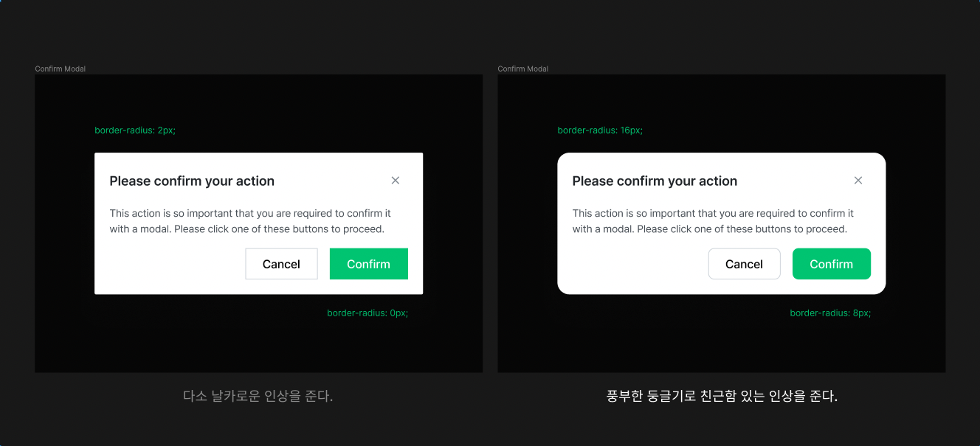
Task: Close the rounded-corner modal via X icon
Action: (858, 181)
